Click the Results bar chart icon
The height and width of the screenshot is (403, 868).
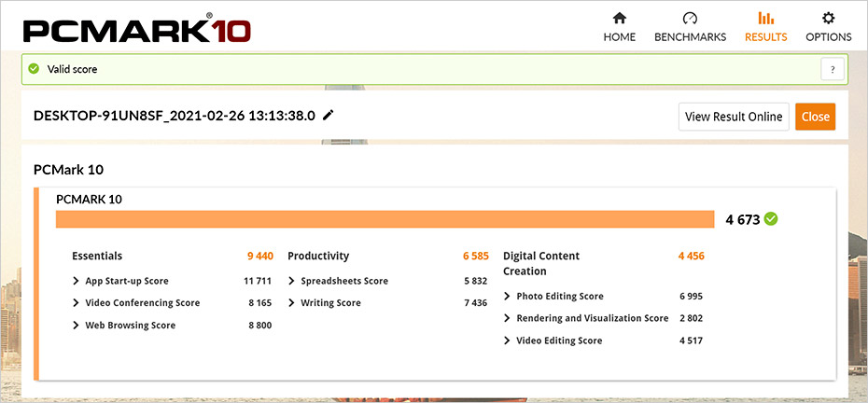click(765, 19)
